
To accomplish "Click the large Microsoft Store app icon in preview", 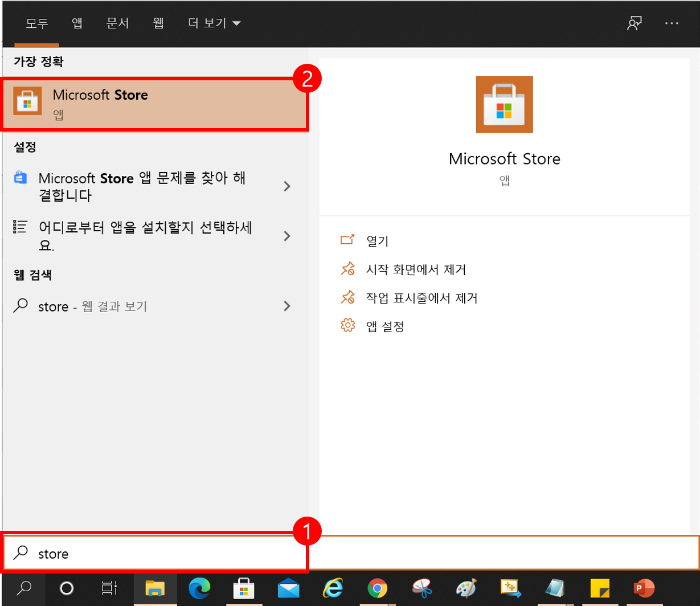I will (504, 104).
